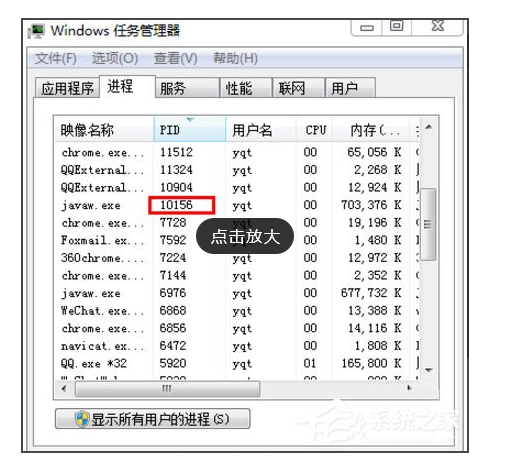Open the 选项(O) menu

coord(115,58)
